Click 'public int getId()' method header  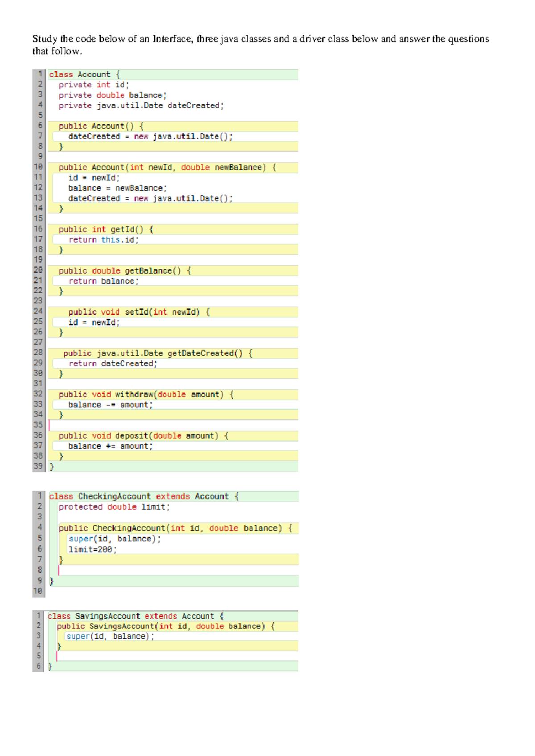click(106, 230)
